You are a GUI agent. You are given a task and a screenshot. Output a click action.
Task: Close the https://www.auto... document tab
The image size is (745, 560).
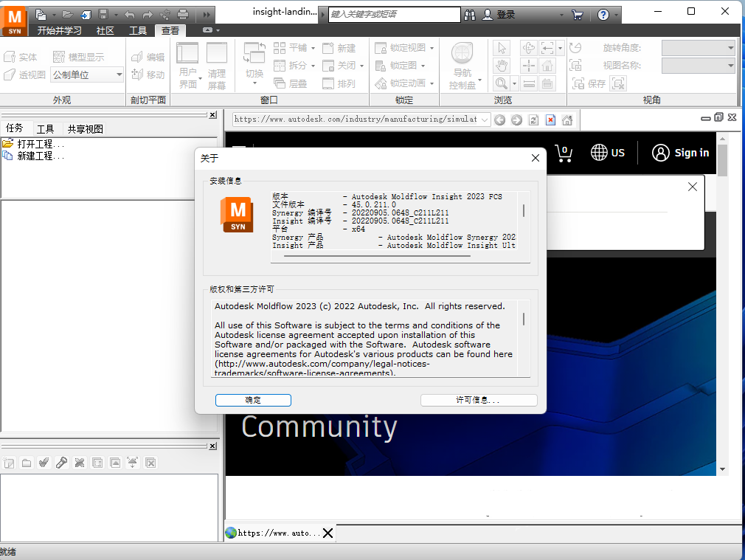pyautogui.click(x=328, y=533)
